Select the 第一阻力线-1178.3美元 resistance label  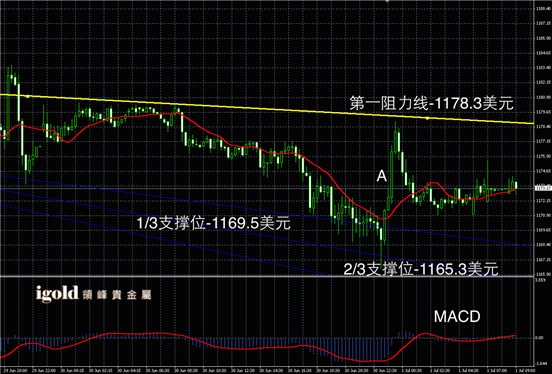(x=432, y=104)
